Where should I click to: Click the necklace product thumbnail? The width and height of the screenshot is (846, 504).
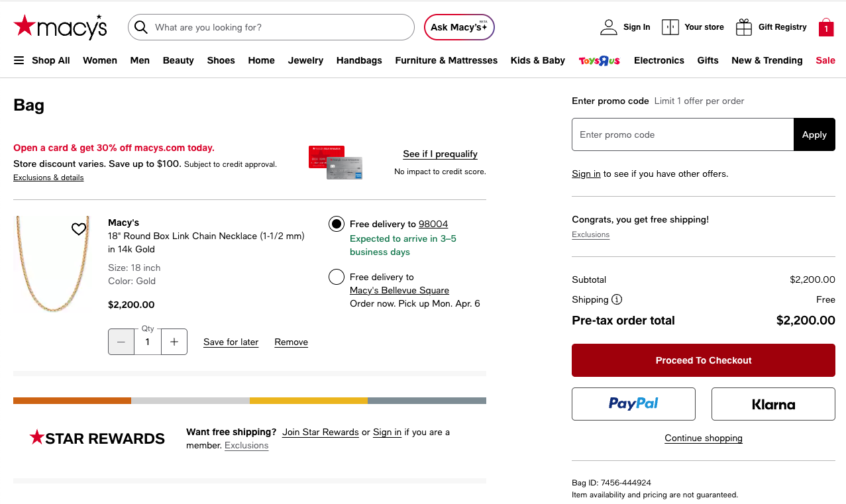click(52, 264)
